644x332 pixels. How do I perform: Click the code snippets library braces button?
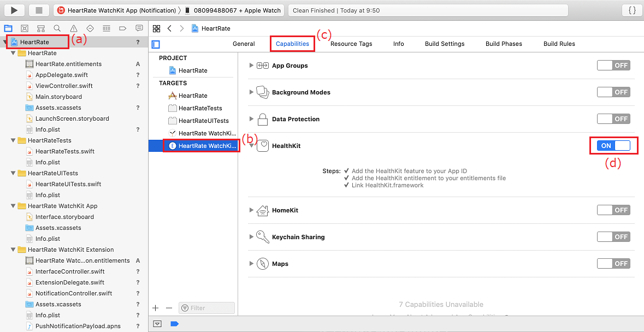coord(632,10)
